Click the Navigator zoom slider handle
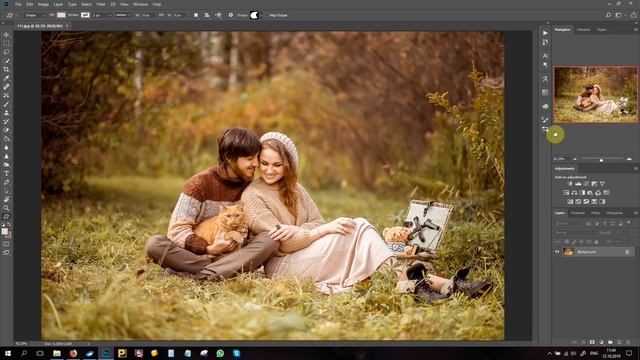This screenshot has width=640, height=360. [x=601, y=160]
